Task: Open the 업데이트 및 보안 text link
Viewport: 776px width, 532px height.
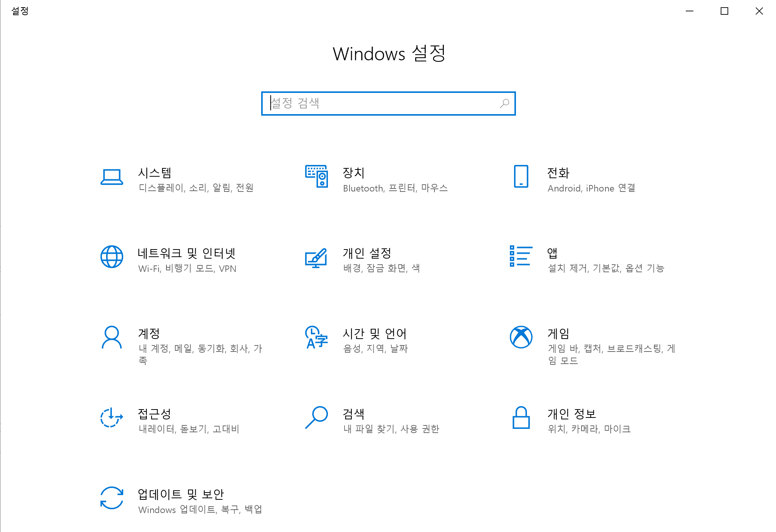Action: (x=181, y=494)
